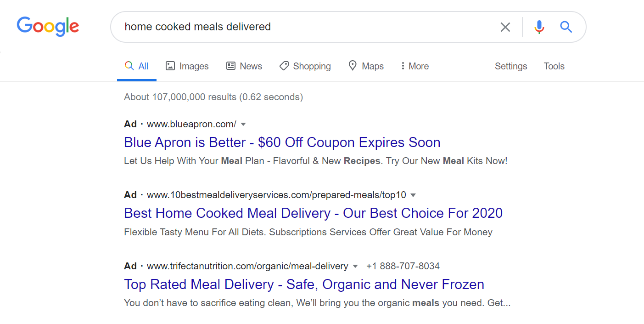Open the Blue Apron is Better ad link
Image resolution: width=644 pixels, height=324 pixels.
coord(282,142)
